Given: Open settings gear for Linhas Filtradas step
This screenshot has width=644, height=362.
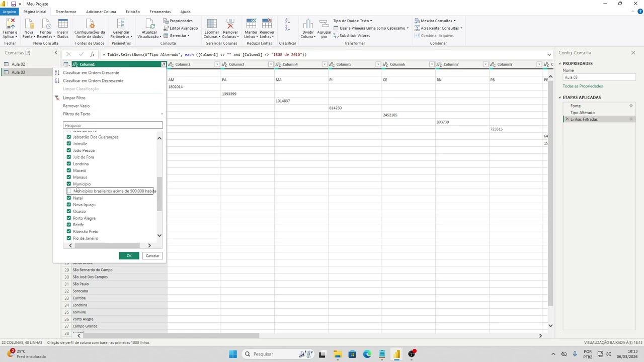Looking at the screenshot, I should pos(631,119).
